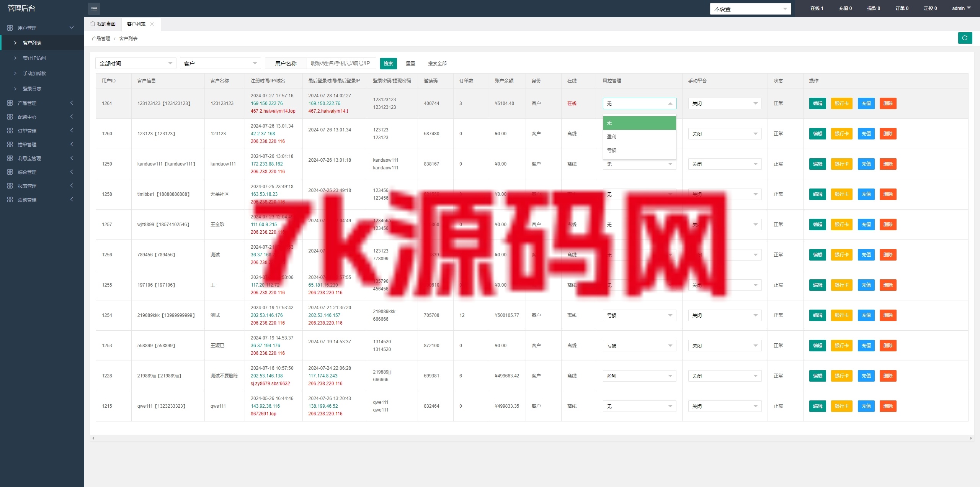The image size is (980, 487).
Task: Expand the 产品管理 sidebar section
Action: (x=42, y=103)
